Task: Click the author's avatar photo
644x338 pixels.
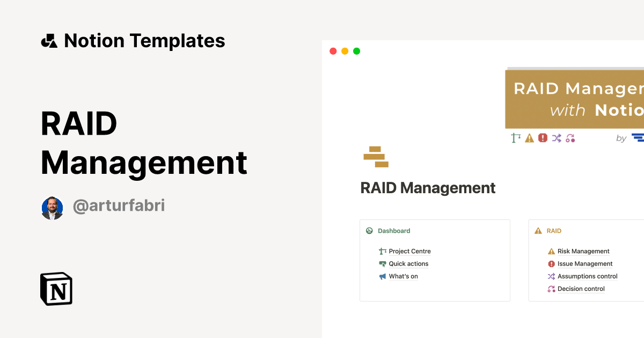Action: [x=52, y=207]
